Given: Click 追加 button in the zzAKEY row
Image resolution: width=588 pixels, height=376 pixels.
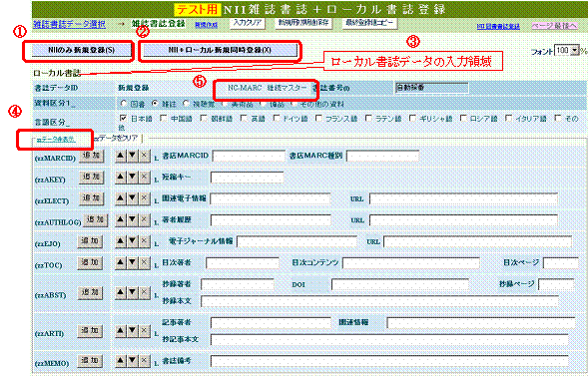Looking at the screenshot, I should pos(91,178).
